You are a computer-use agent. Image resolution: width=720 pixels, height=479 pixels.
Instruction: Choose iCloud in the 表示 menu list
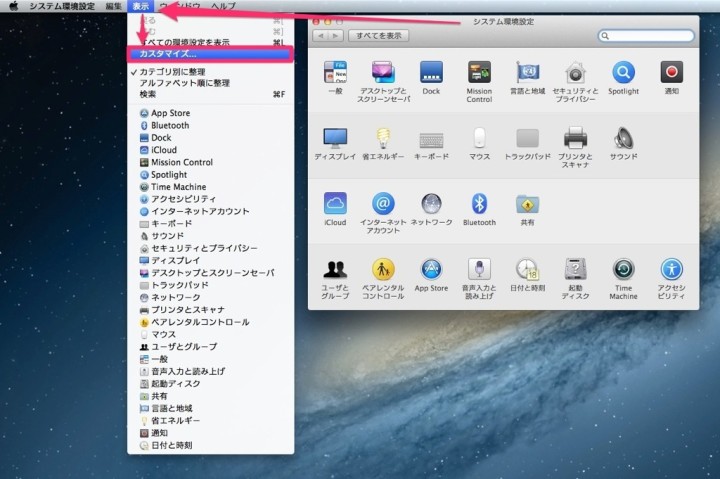(x=210, y=150)
